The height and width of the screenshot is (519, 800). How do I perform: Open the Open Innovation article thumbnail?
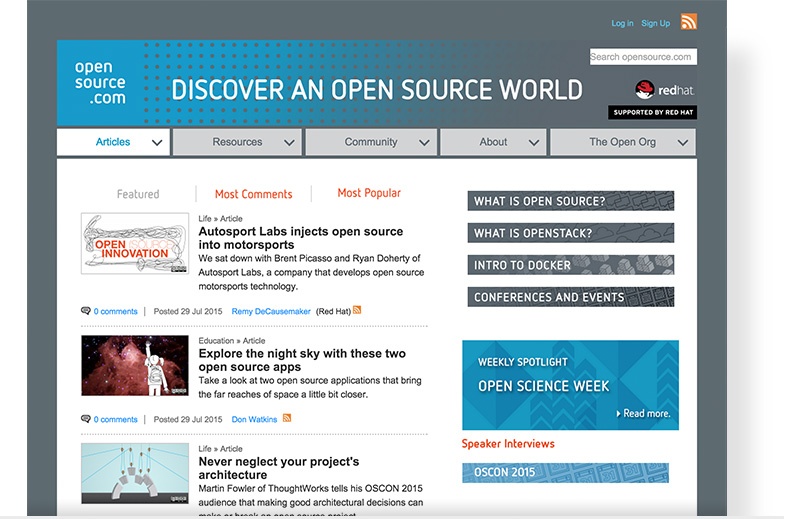pos(135,243)
